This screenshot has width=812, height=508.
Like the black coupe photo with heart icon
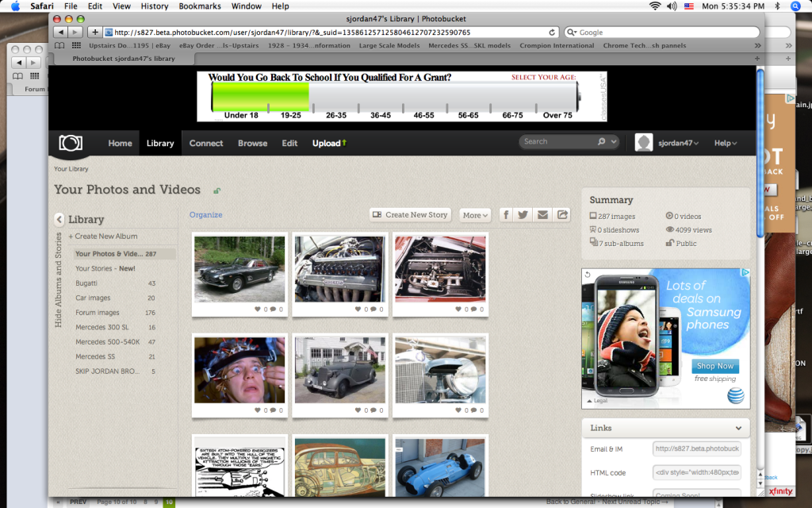(258, 309)
